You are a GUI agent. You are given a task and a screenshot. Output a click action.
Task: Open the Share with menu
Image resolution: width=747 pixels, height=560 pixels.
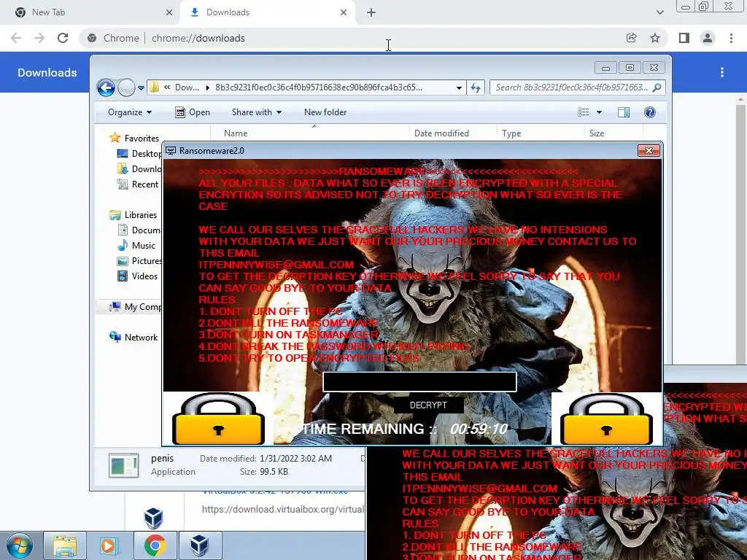tap(257, 112)
